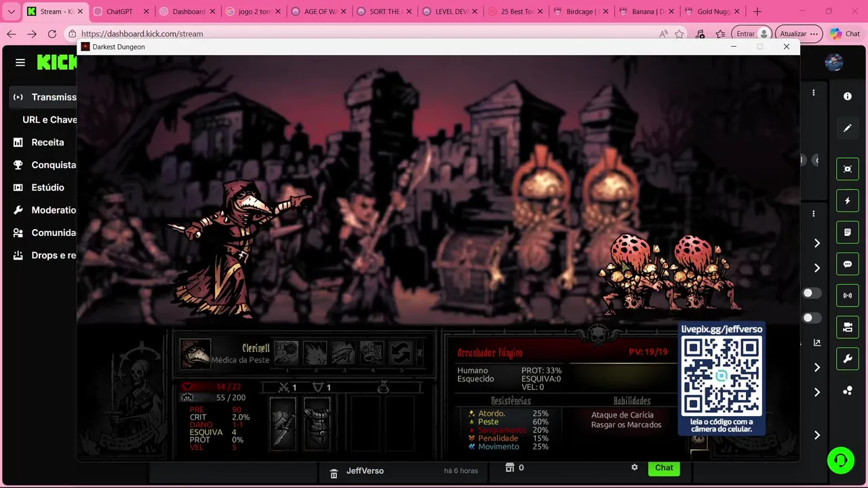This screenshot has height=488, width=868.
Task: Expand the chevron row aligned with tri-dot icon
Action: click(x=817, y=392)
